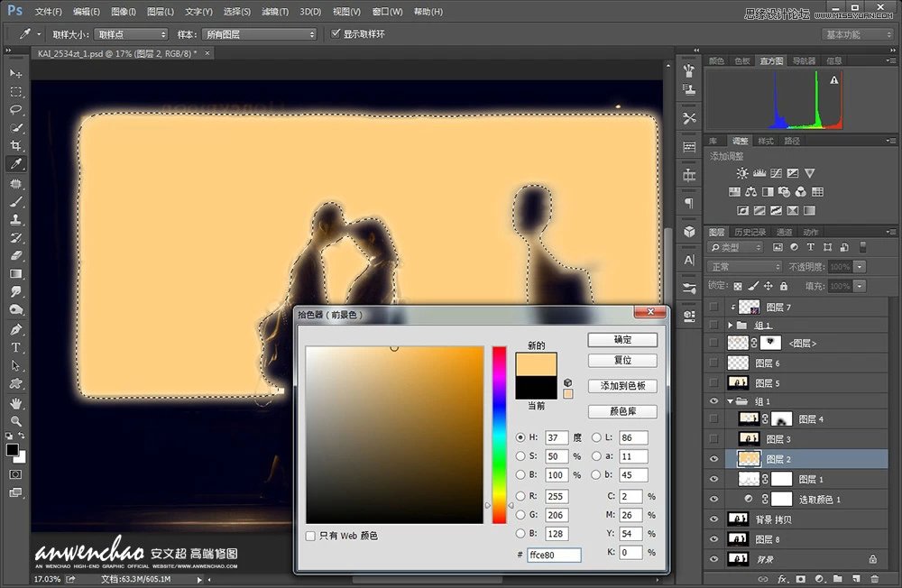Image resolution: width=902 pixels, height=588 pixels.
Task: Select the R red radio button
Action: click(x=520, y=496)
